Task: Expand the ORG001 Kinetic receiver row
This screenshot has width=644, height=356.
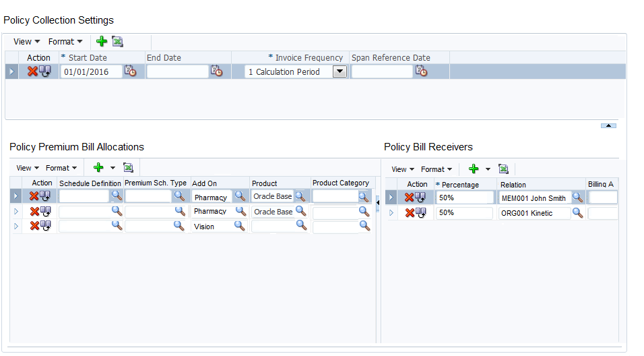Action: pos(391,212)
